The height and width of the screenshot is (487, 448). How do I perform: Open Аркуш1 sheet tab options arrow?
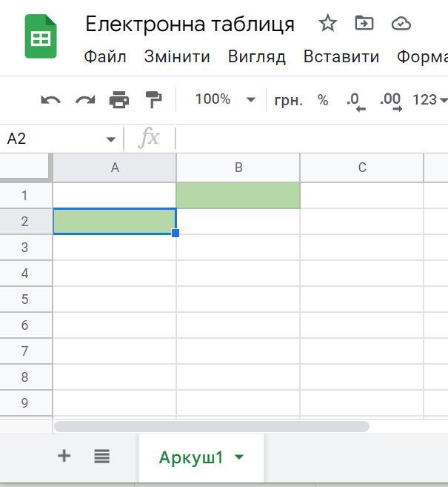pos(239,457)
